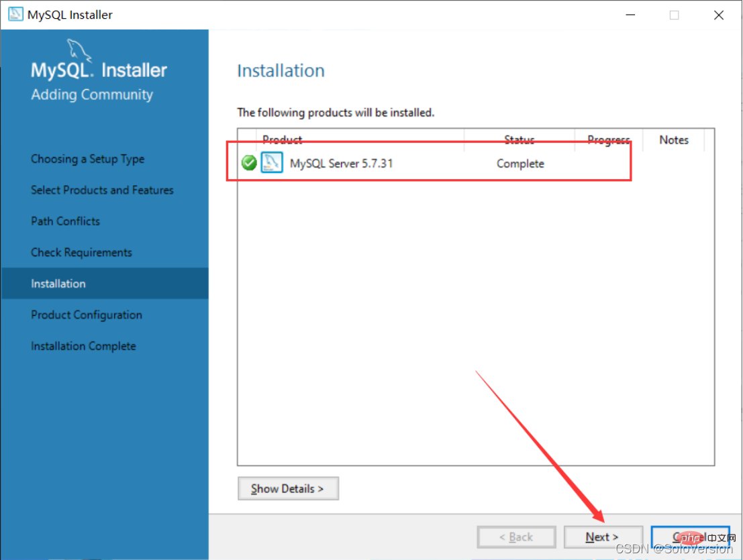Click the Progress column header

coord(608,139)
